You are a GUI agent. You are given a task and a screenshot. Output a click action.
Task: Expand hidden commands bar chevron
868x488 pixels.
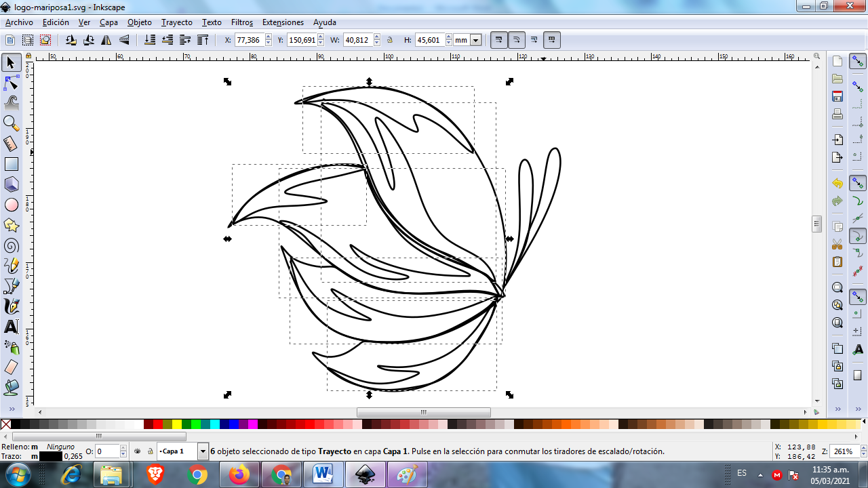[x=837, y=409]
